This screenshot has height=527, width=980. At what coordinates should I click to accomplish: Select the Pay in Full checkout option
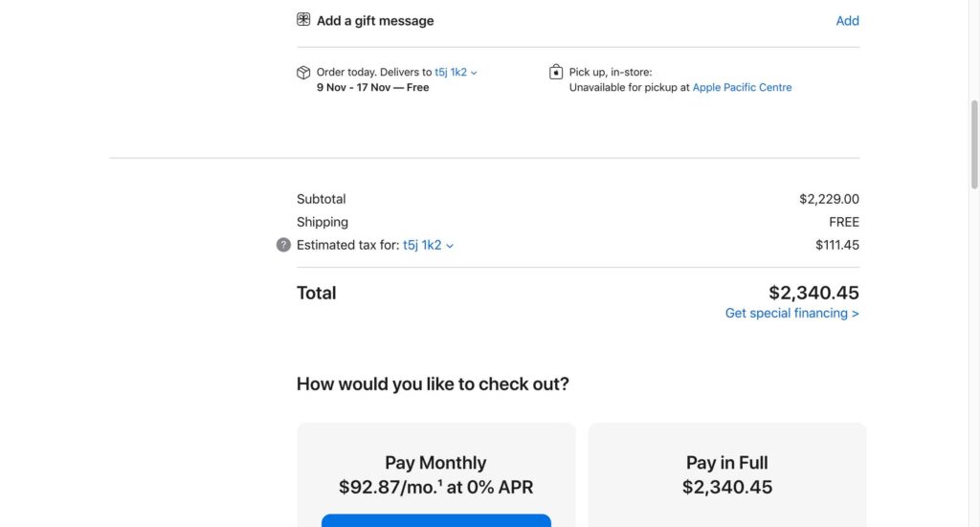(x=726, y=475)
